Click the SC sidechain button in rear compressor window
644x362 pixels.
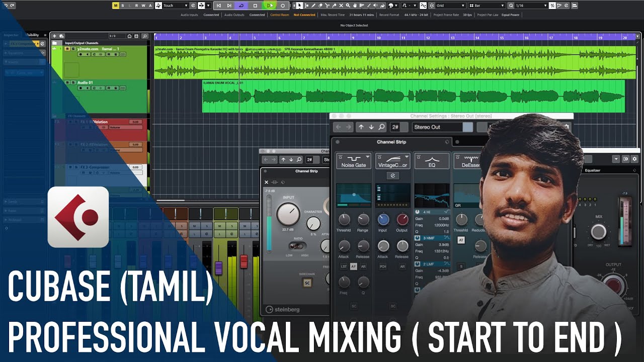[x=306, y=282]
